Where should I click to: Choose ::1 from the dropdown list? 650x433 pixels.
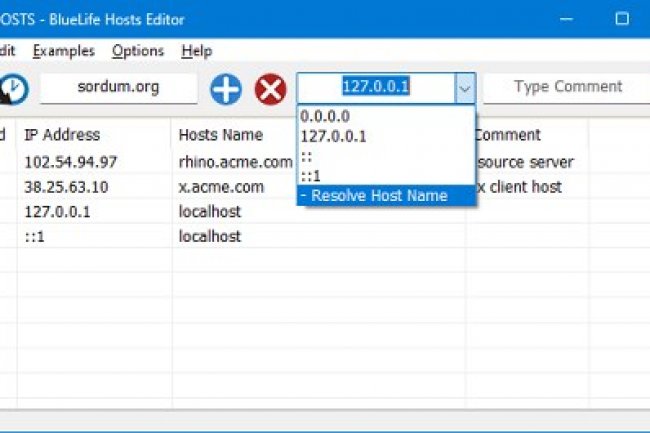tap(386, 176)
